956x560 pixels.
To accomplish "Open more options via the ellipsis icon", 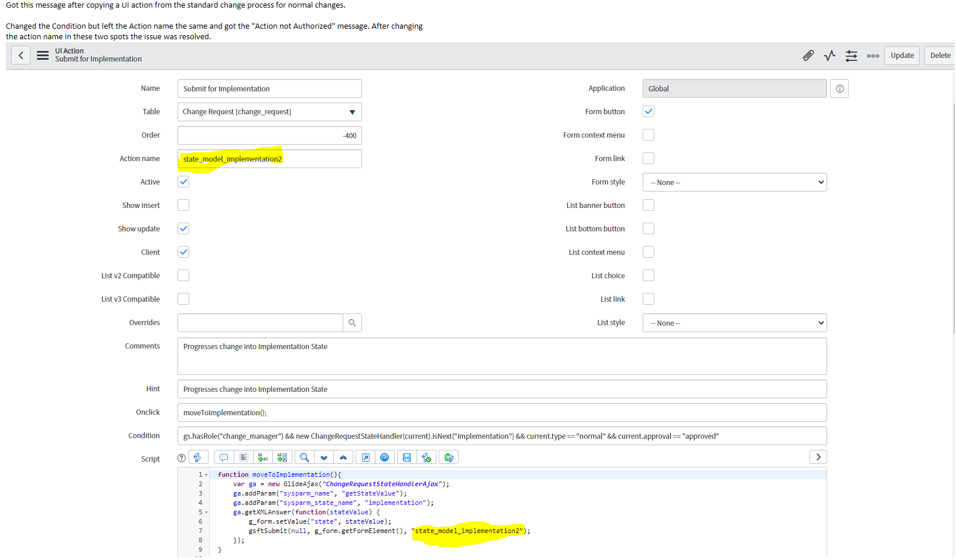I will click(x=873, y=56).
